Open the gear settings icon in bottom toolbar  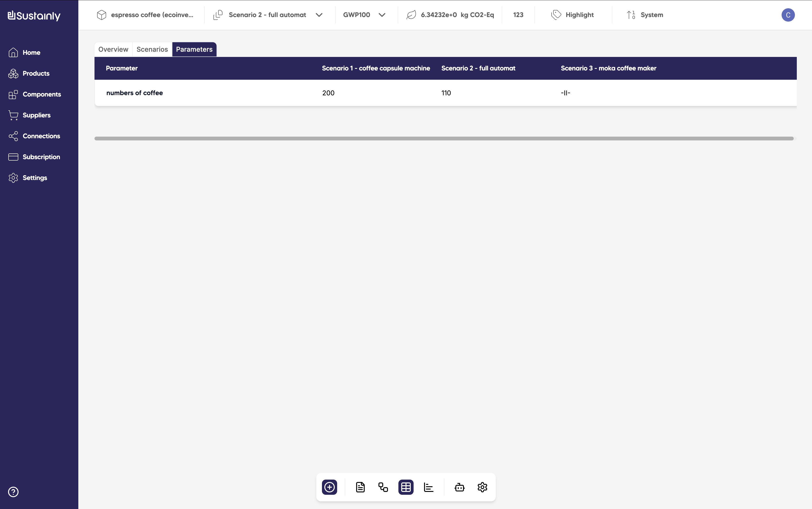[x=482, y=487]
